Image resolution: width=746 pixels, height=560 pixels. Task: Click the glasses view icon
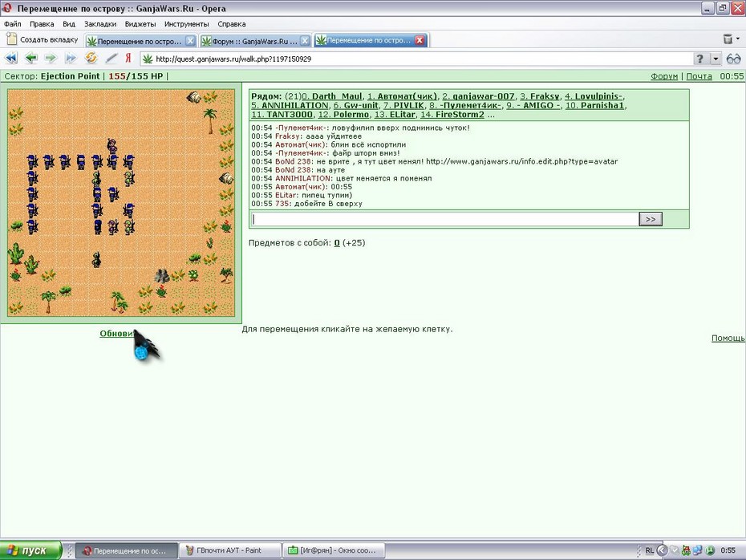tap(734, 59)
